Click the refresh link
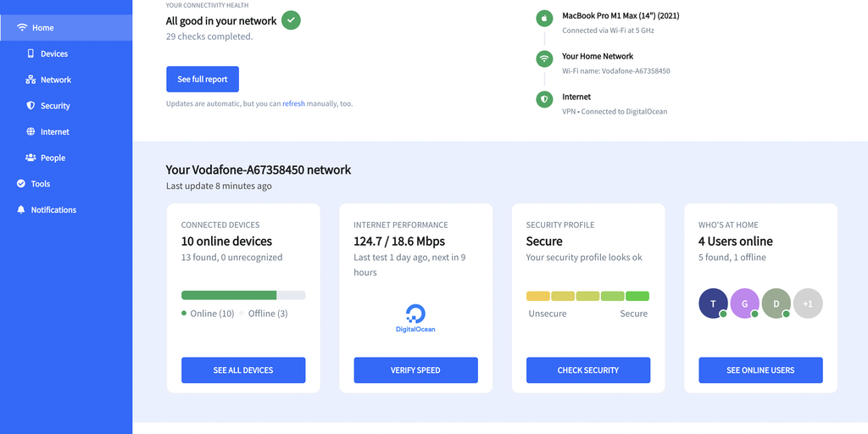This screenshot has width=868, height=434. click(293, 103)
